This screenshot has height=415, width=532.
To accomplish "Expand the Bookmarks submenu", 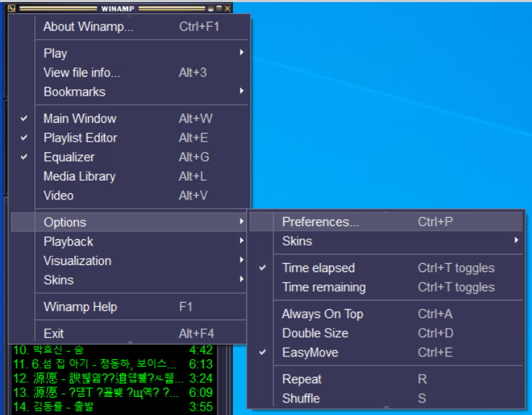I will click(x=129, y=91).
